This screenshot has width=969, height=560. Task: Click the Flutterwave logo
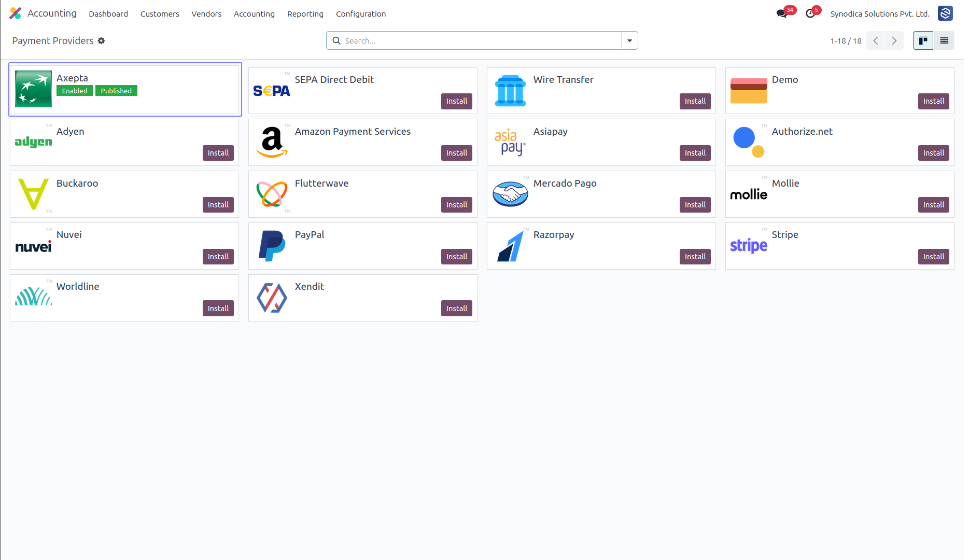(272, 194)
